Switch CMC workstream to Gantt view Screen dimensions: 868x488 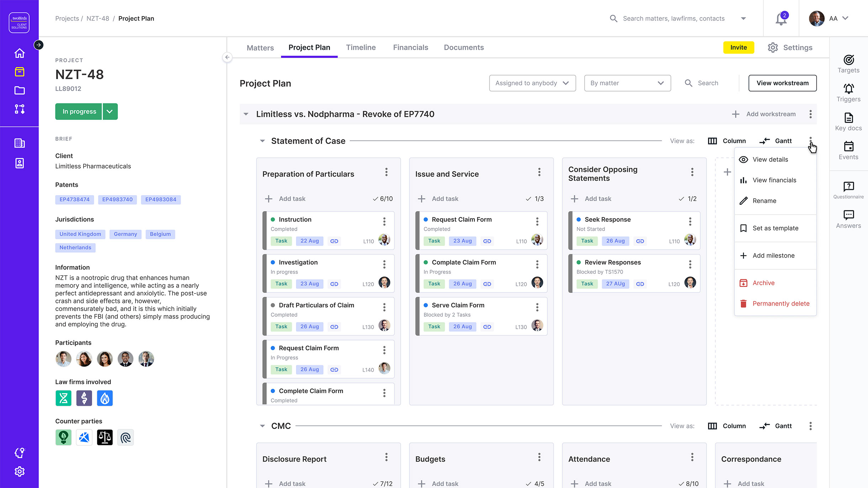776,426
